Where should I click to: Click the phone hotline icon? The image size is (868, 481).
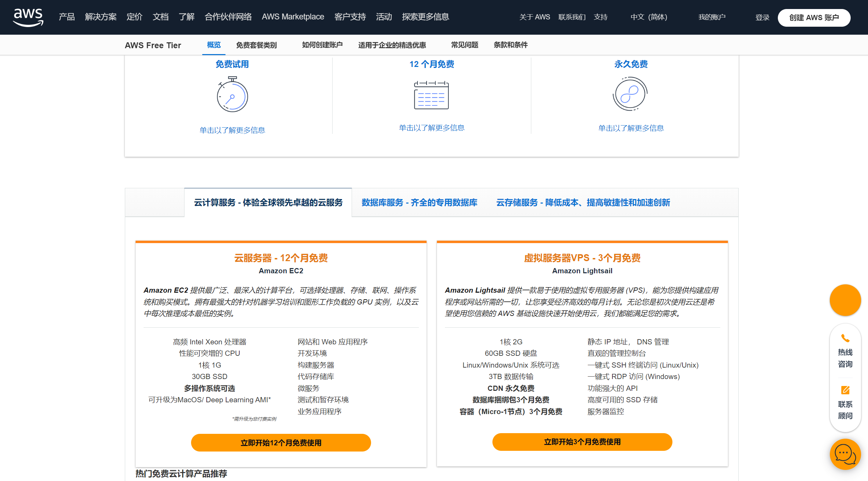click(x=845, y=338)
